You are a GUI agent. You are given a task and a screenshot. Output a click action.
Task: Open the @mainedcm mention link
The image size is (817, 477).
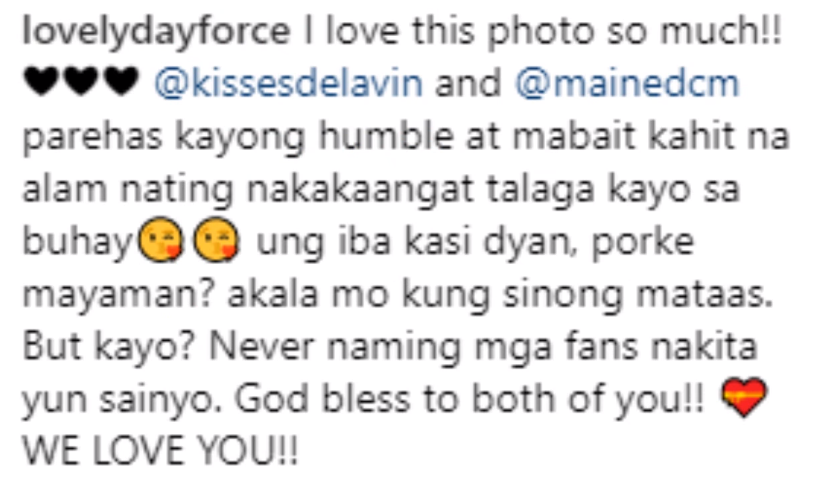tap(627, 83)
